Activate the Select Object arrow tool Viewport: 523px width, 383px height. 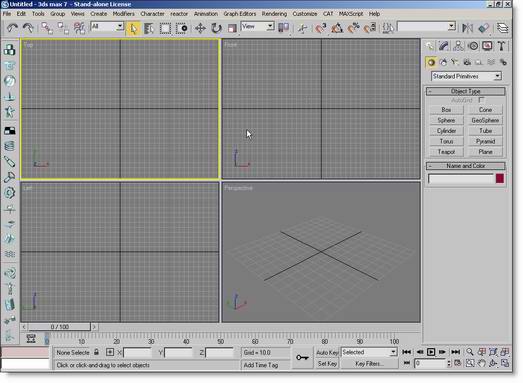[133, 28]
